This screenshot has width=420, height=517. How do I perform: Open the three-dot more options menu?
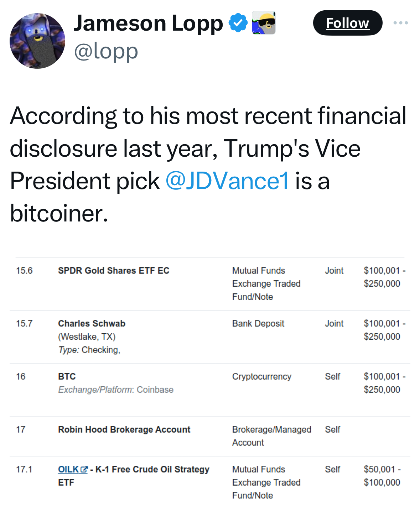click(x=400, y=23)
